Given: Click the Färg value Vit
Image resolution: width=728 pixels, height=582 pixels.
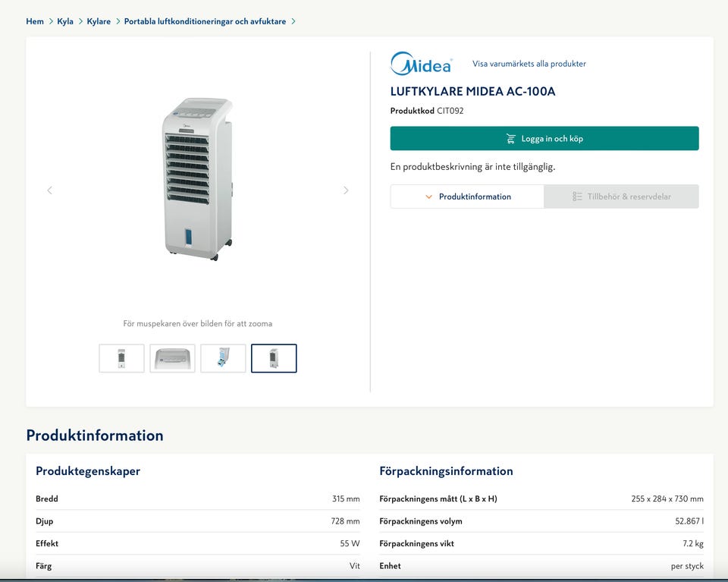Looking at the screenshot, I should pyautogui.click(x=355, y=566).
